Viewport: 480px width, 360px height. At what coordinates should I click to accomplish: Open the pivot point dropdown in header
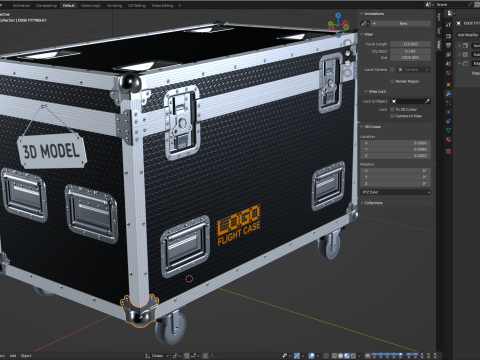[x=177, y=356]
